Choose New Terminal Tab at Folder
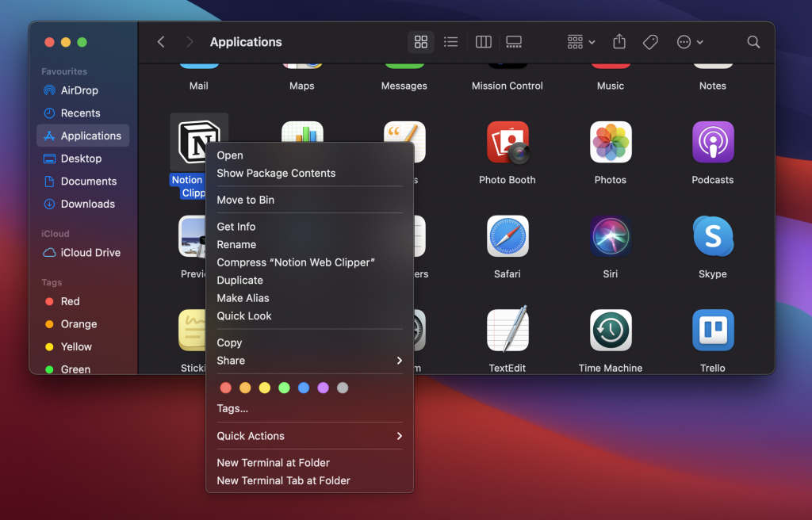 [310, 480]
